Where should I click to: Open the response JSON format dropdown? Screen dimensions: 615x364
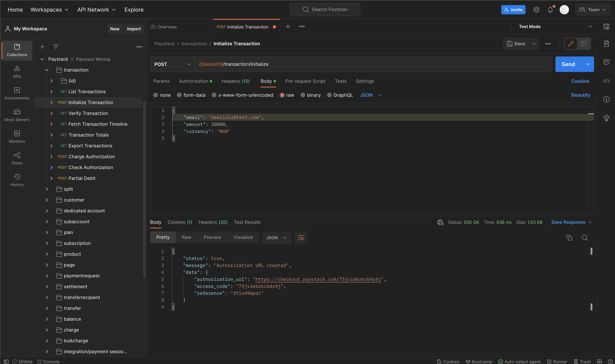277,238
